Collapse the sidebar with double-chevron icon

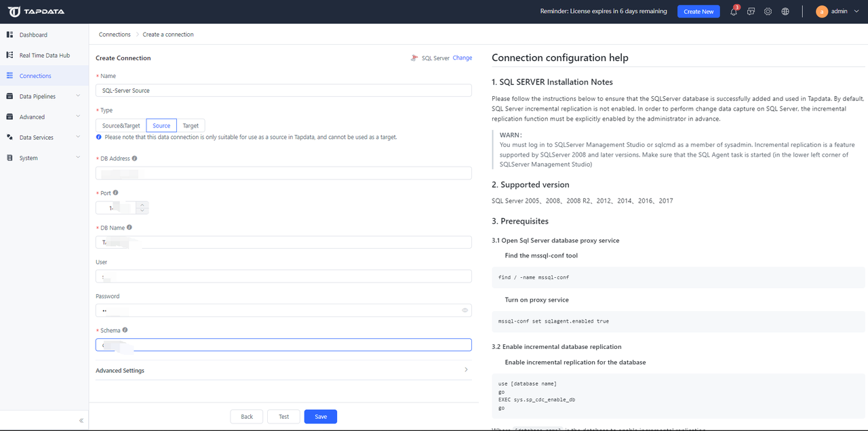point(81,420)
